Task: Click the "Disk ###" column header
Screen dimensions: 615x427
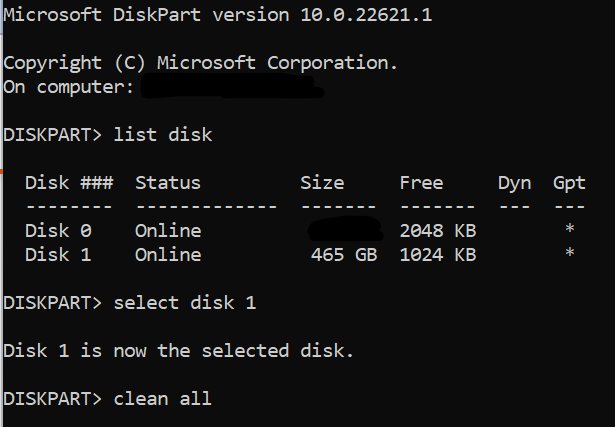Action: click(68, 183)
